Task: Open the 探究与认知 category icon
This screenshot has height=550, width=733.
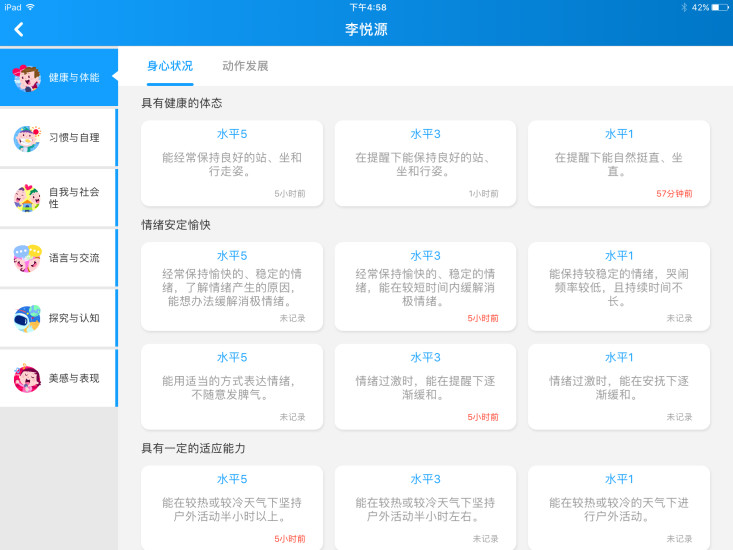Action: point(27,318)
